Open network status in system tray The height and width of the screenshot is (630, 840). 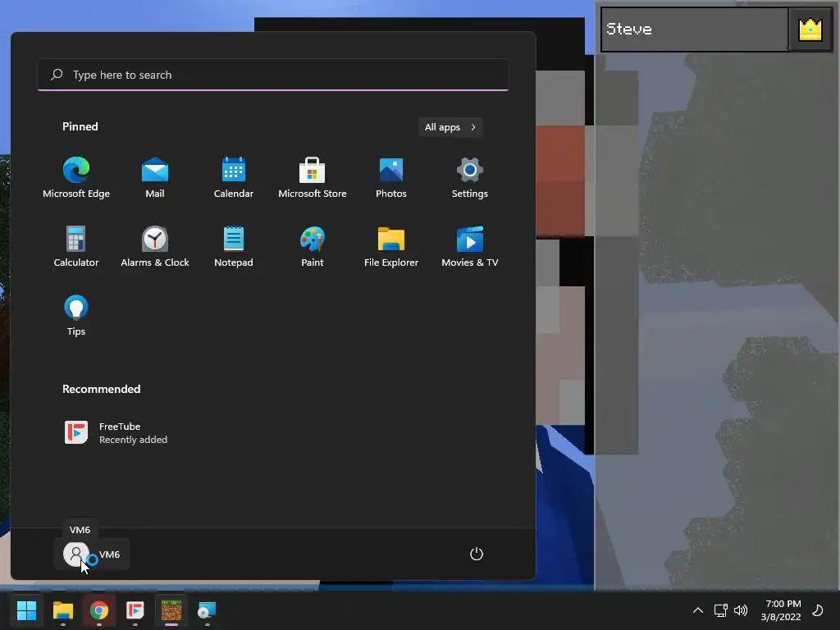click(x=720, y=610)
